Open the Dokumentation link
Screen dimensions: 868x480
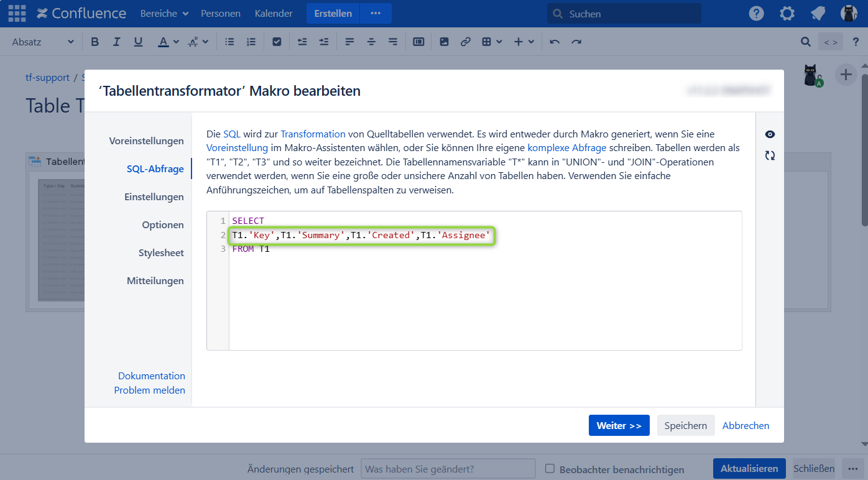[152, 376]
